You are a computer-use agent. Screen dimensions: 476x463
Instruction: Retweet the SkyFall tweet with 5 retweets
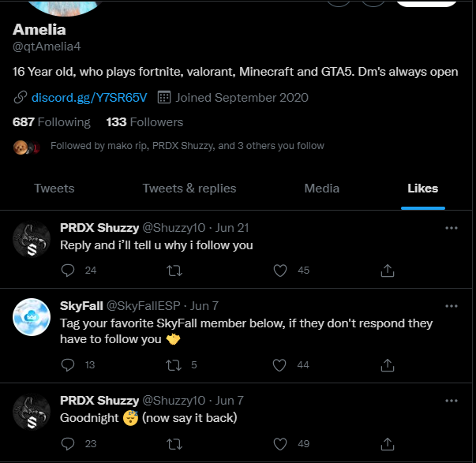coord(174,364)
